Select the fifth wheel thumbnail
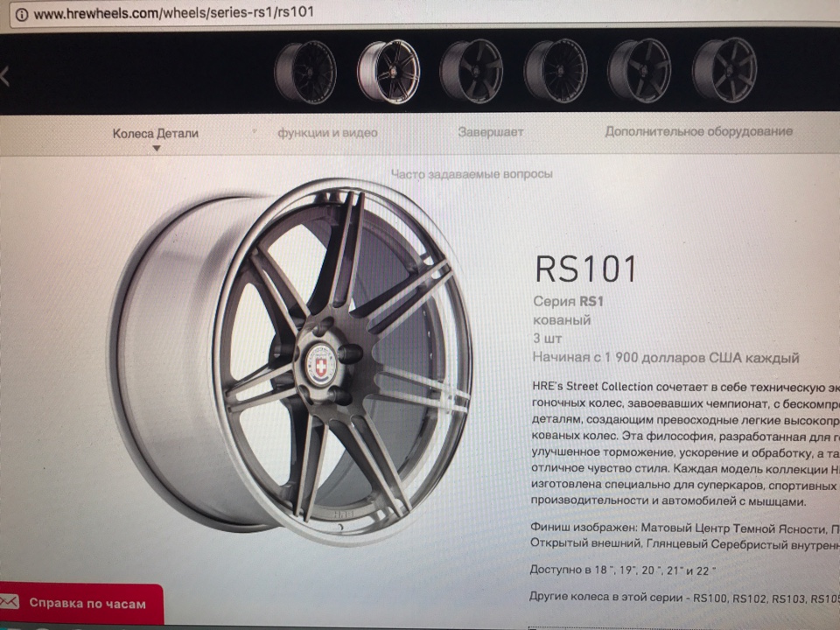Screen dimensions: 840x630 [639, 71]
